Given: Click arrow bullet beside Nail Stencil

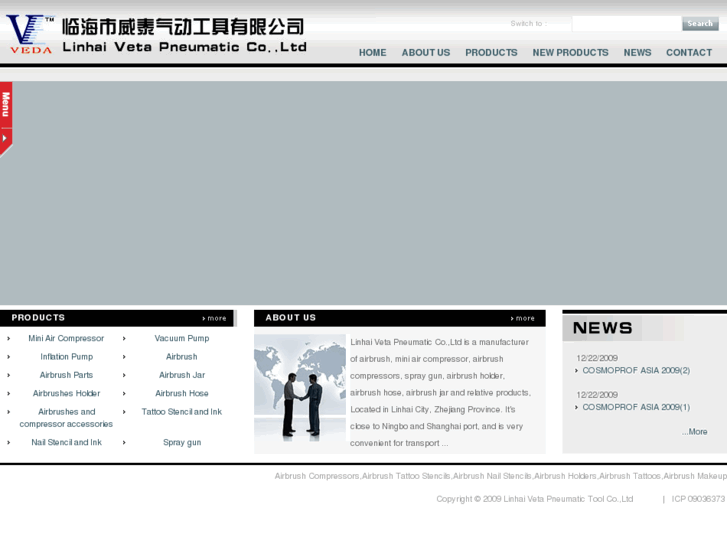Looking at the screenshot, I should 8,442.
